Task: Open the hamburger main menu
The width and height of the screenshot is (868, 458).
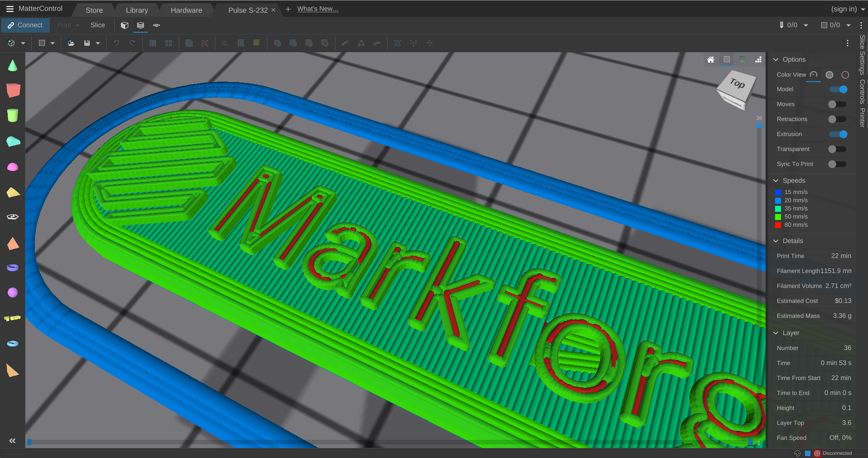Action: pos(10,9)
